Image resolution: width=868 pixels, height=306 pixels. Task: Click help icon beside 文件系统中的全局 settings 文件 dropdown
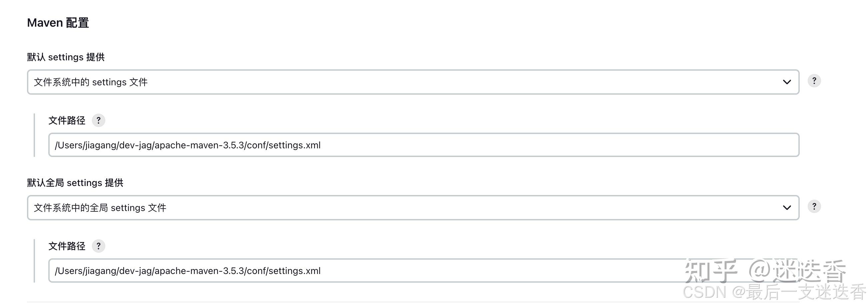pyautogui.click(x=814, y=206)
